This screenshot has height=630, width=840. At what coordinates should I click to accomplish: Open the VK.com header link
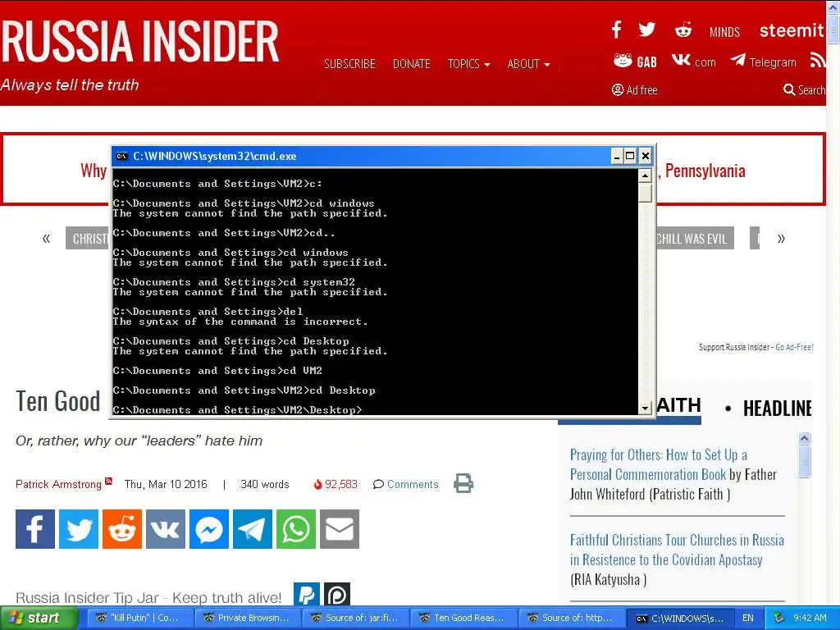tap(694, 61)
